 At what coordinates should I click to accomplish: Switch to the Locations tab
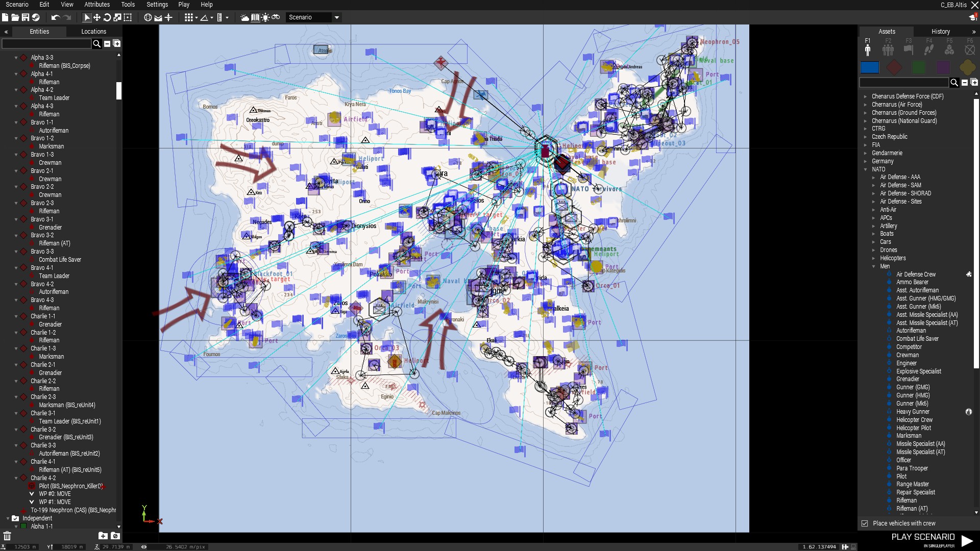[93, 32]
